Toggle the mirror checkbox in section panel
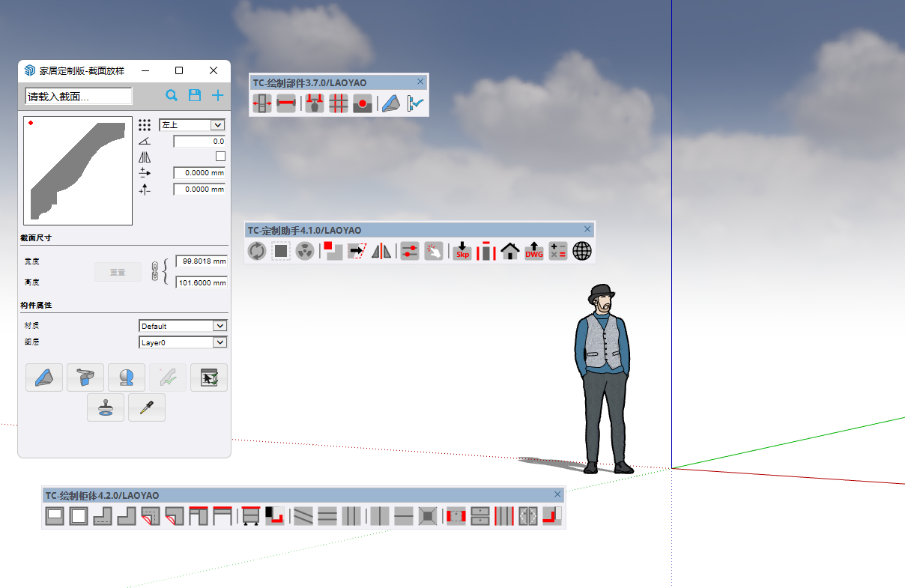 (220, 157)
